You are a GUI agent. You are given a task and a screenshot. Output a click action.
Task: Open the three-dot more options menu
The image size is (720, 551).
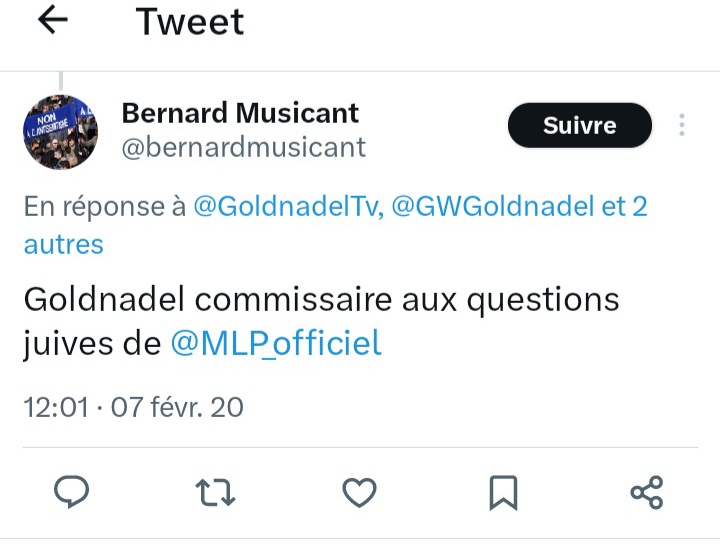[x=682, y=125]
